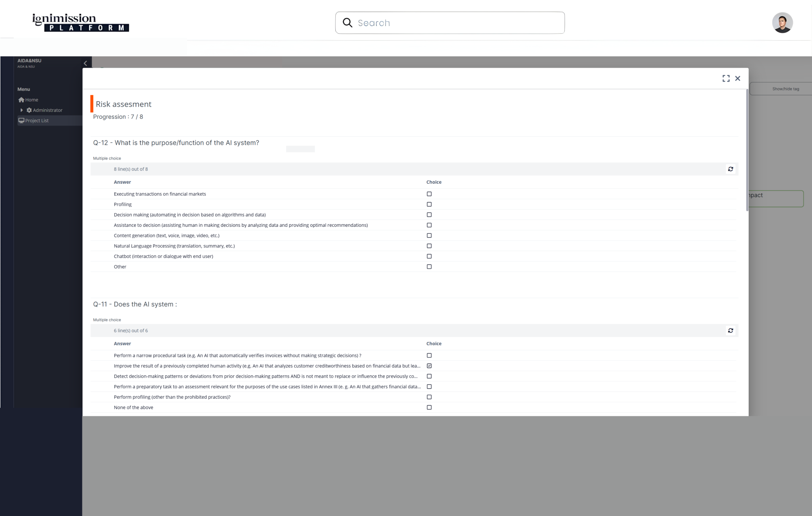The width and height of the screenshot is (812, 516).
Task: Click the Project List monitor icon
Action: pyautogui.click(x=21, y=120)
